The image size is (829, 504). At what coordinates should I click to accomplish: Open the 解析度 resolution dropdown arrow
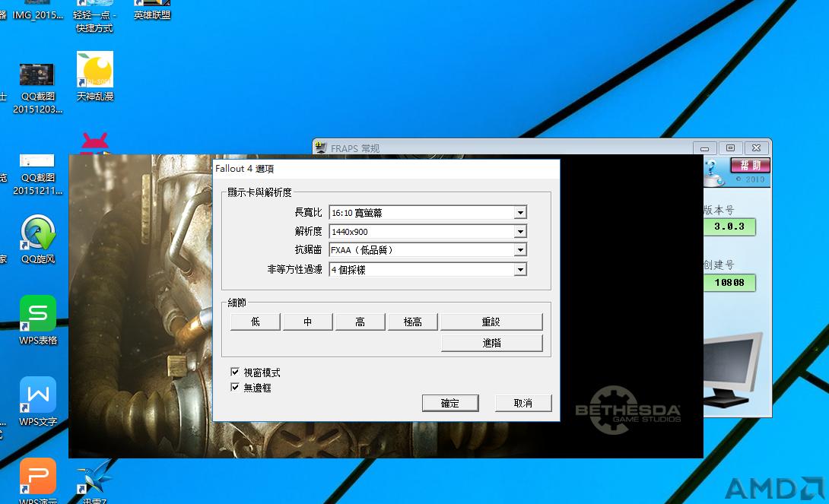click(x=520, y=231)
